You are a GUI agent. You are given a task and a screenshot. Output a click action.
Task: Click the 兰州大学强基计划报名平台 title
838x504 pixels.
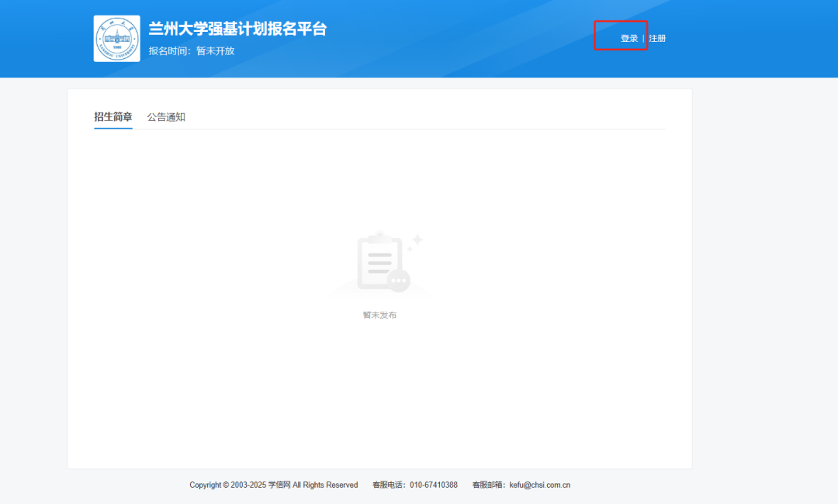(237, 29)
